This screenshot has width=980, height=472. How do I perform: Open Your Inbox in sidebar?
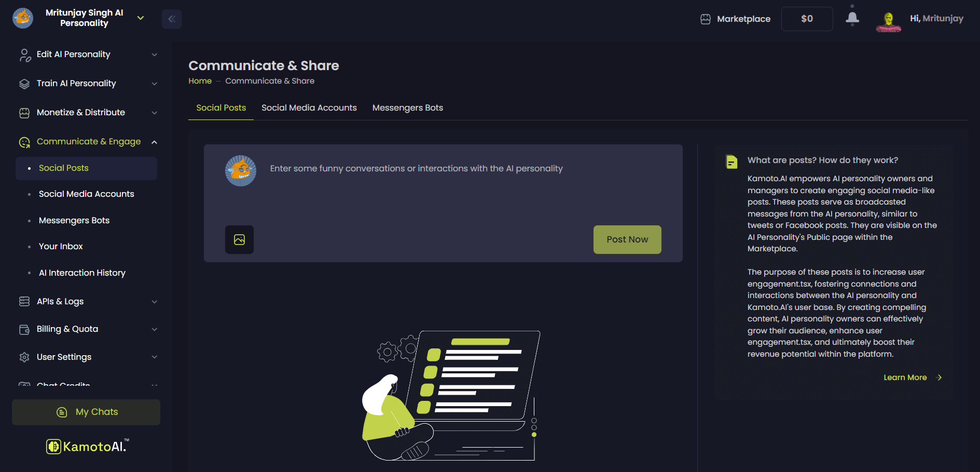(x=61, y=247)
